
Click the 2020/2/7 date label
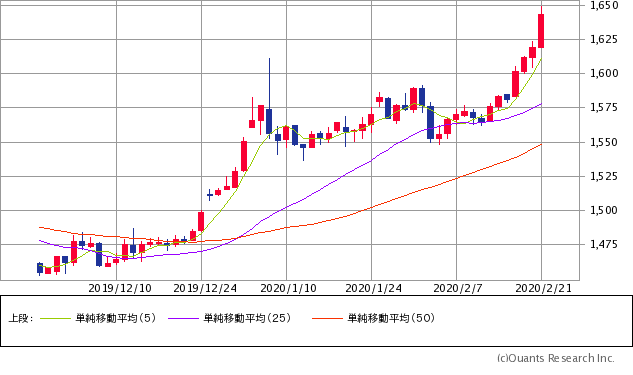(x=458, y=288)
